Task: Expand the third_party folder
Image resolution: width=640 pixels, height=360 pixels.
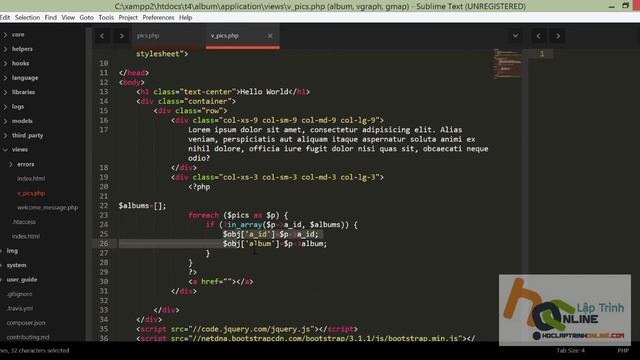Action: [27, 136]
